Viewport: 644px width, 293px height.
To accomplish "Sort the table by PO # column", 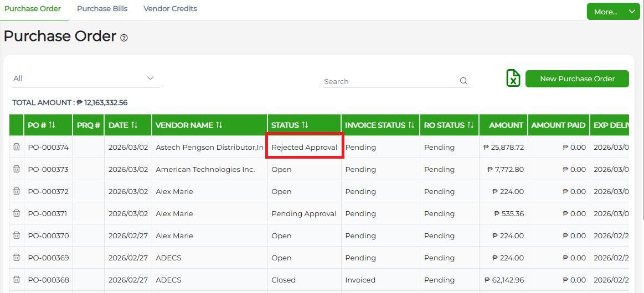I will point(52,125).
